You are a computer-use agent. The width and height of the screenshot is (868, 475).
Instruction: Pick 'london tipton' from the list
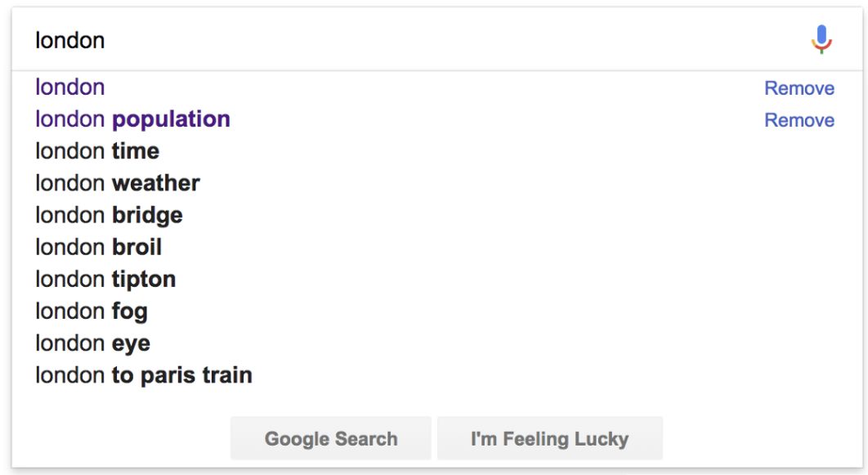tap(105, 279)
